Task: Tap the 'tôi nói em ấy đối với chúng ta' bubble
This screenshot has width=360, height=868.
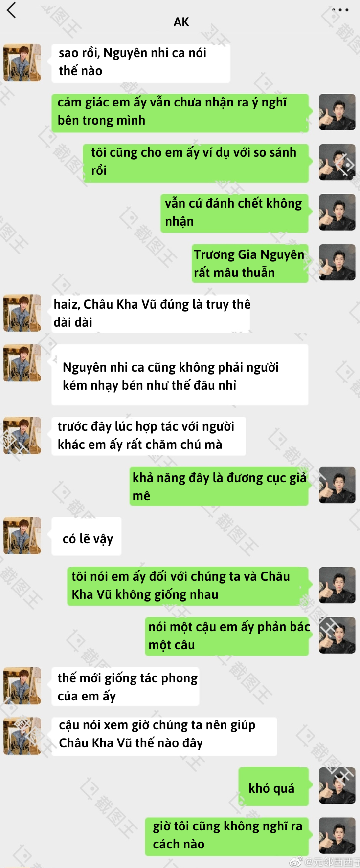Action: coord(188,586)
